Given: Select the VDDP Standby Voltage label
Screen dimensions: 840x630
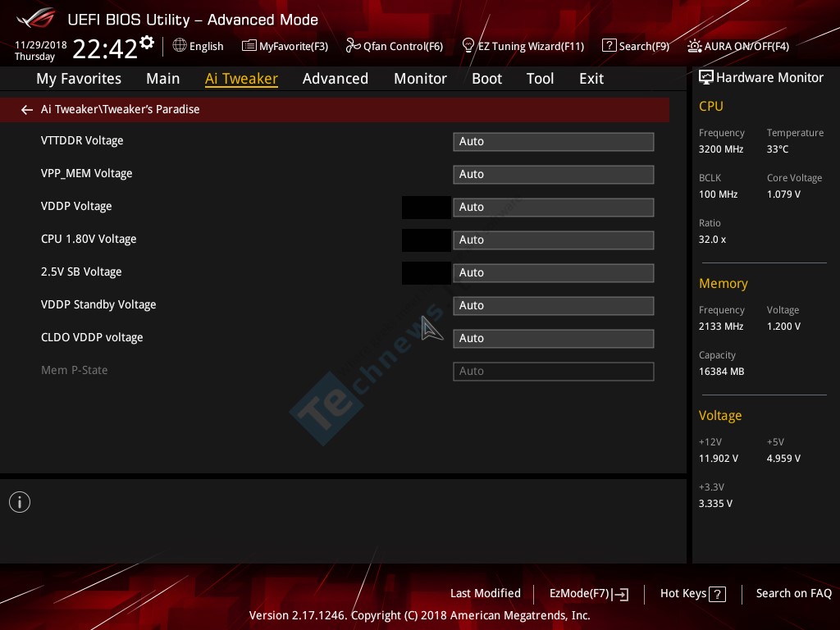Looking at the screenshot, I should click(x=98, y=305).
